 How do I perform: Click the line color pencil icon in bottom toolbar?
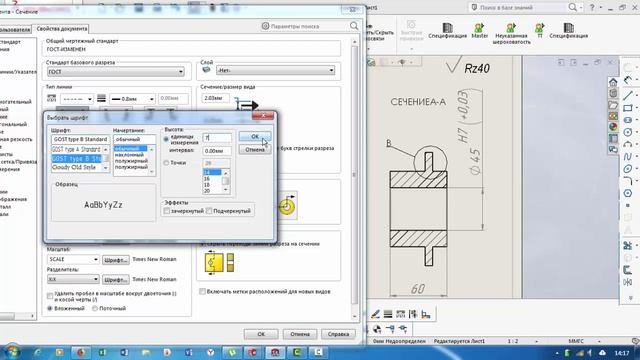pos(375,314)
